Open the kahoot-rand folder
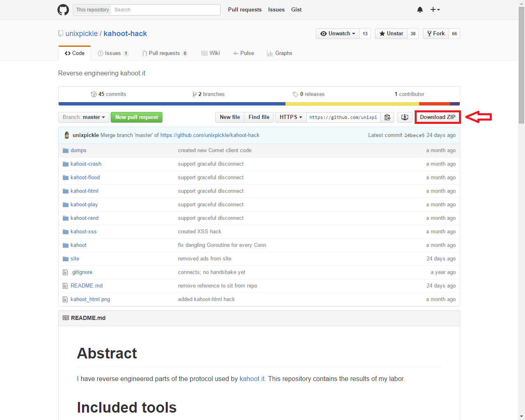Screen dimensions: 525x420 click(x=84, y=218)
